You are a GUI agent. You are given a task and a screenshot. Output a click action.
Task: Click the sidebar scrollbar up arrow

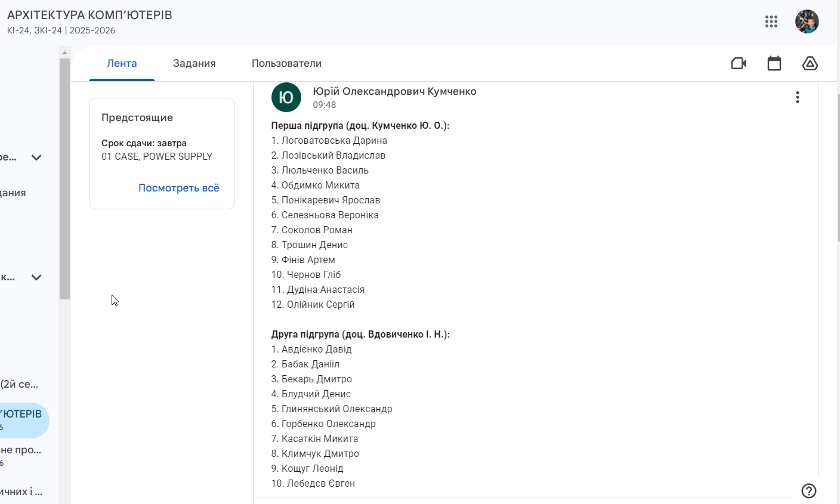[64, 52]
